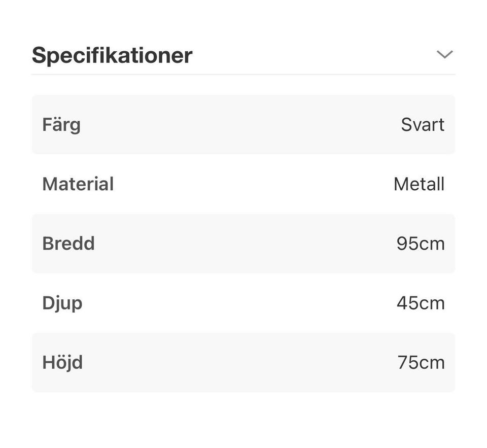This screenshot has height=448, width=487.
Task: Click the blank margin above the Specifikationer heading
Action: [x=243, y=20]
